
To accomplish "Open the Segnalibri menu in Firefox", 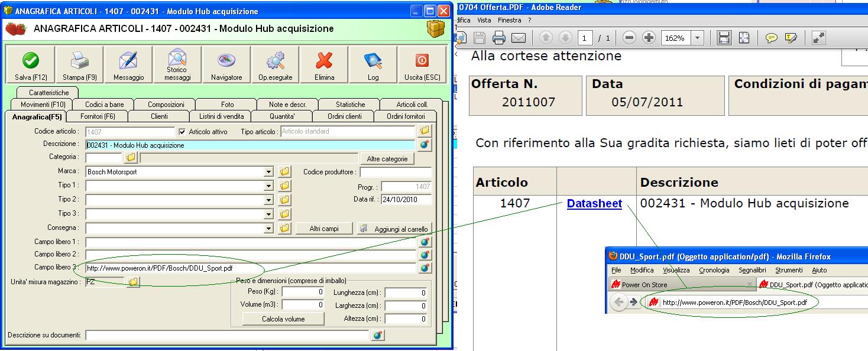I will point(752,270).
